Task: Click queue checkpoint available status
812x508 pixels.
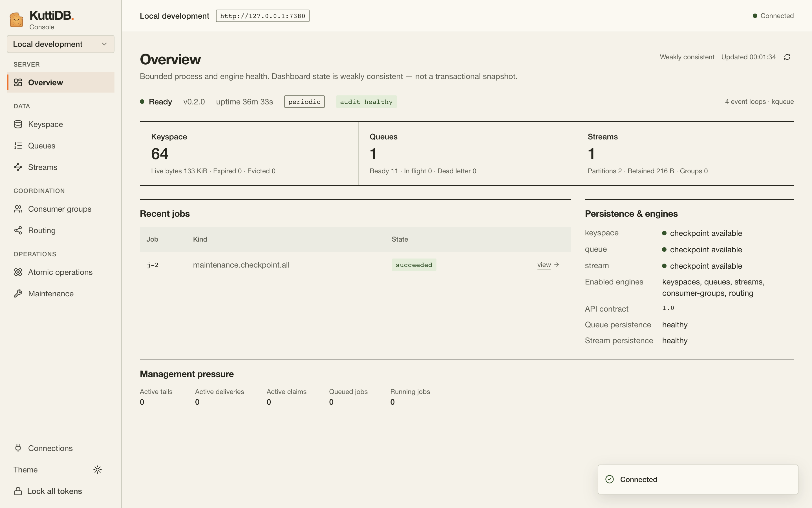Action: click(702, 250)
